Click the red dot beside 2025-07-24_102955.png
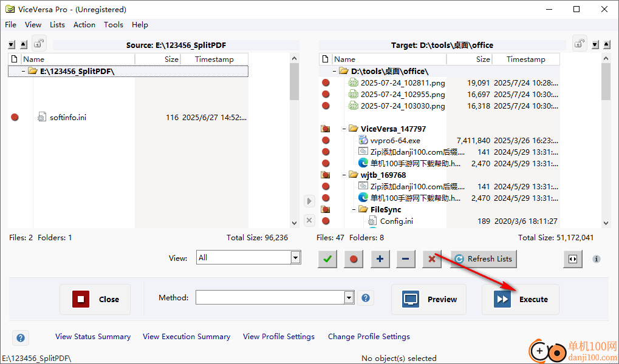The height and width of the screenshot is (364, 619). tap(326, 94)
